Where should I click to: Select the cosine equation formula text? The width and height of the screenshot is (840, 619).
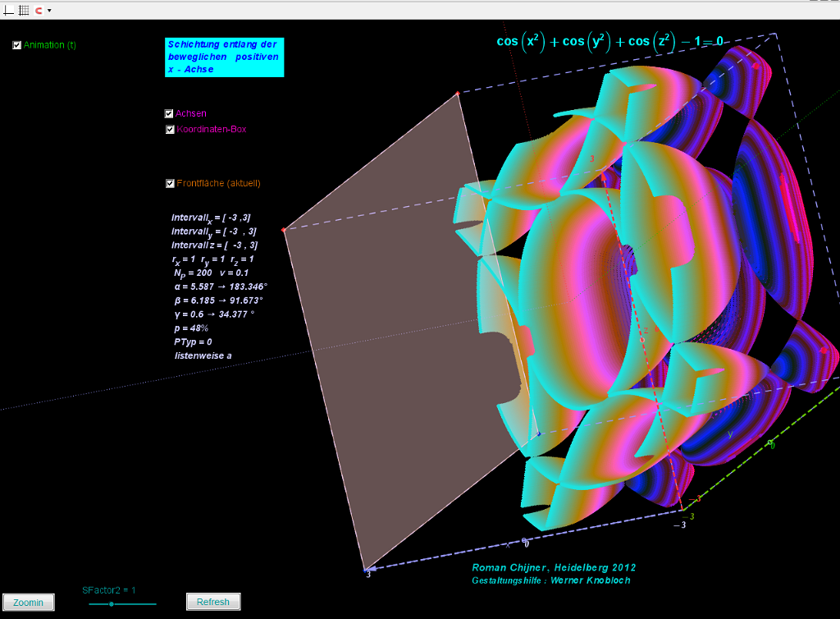pyautogui.click(x=609, y=40)
